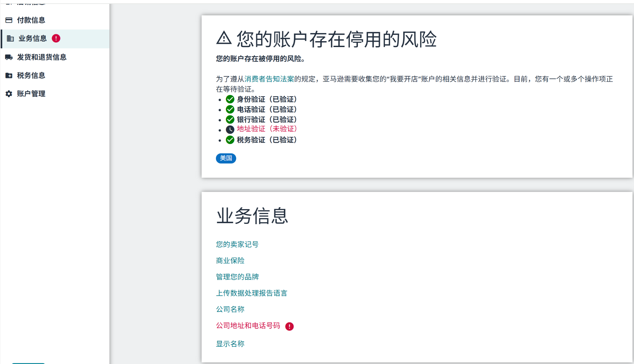Click the red 地址验证（未验证）link

click(x=267, y=129)
